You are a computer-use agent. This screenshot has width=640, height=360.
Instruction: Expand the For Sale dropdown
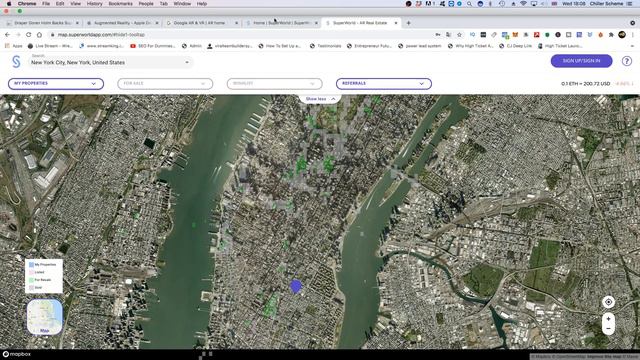click(x=165, y=84)
